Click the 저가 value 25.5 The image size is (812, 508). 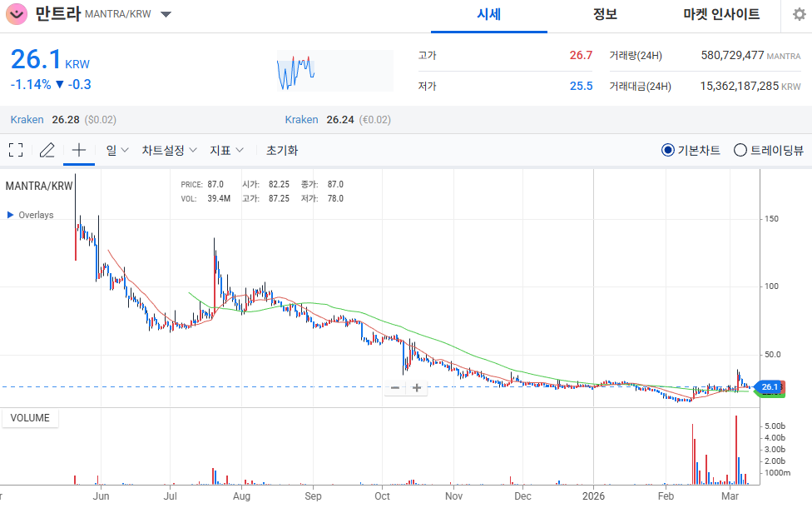[x=581, y=86]
